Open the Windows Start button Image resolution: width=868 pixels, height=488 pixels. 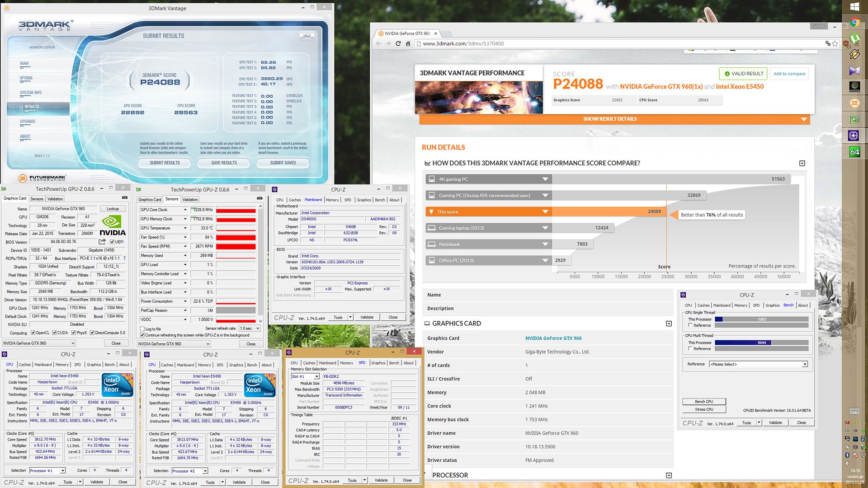pos(854,6)
